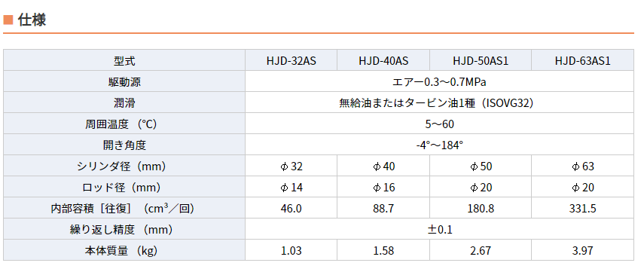Select the 5～60 temperature value
Image resolution: width=644 pixels, height=272 pixels.
[439, 124]
